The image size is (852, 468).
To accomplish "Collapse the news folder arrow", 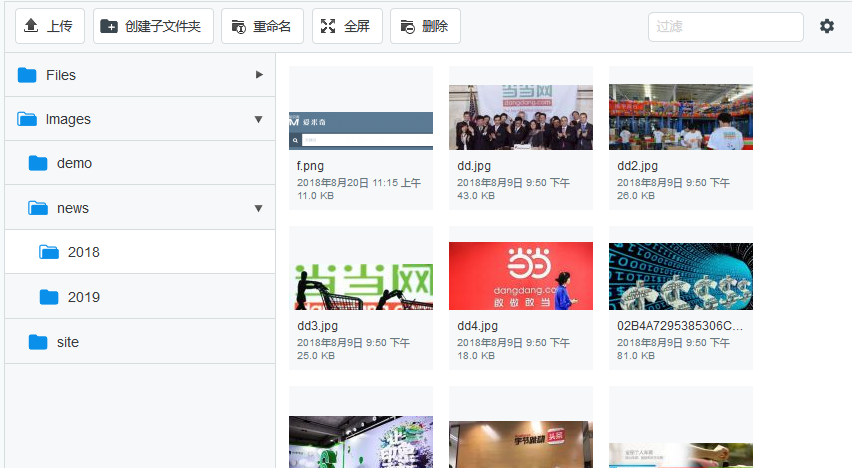I will [259, 208].
